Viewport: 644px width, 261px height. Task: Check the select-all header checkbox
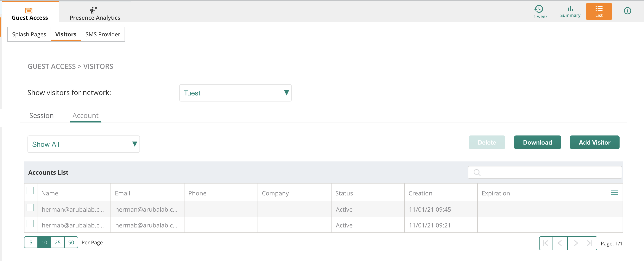tap(30, 190)
